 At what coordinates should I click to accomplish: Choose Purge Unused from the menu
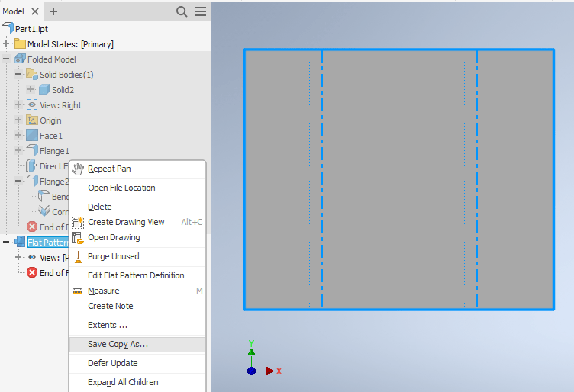[x=113, y=256]
